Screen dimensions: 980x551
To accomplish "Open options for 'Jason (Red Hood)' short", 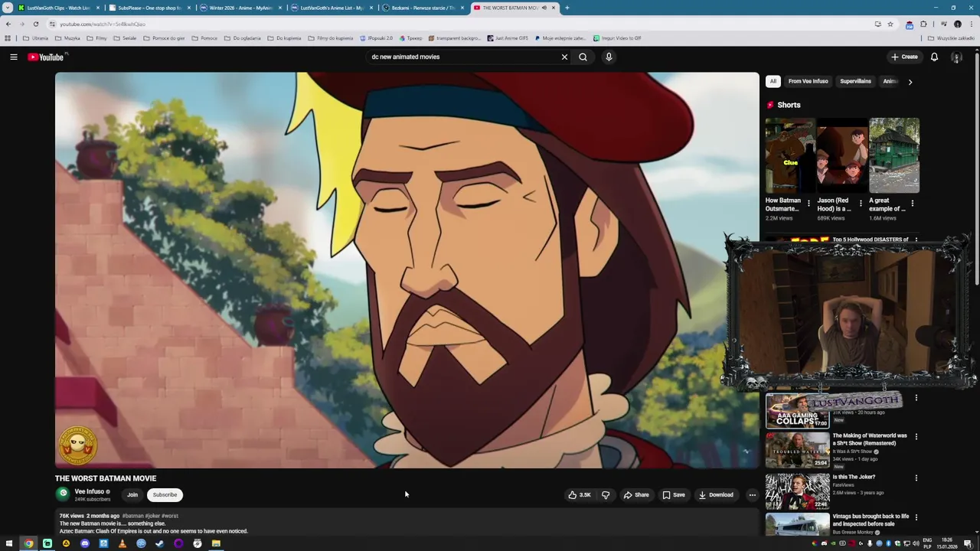I will 860,204.
